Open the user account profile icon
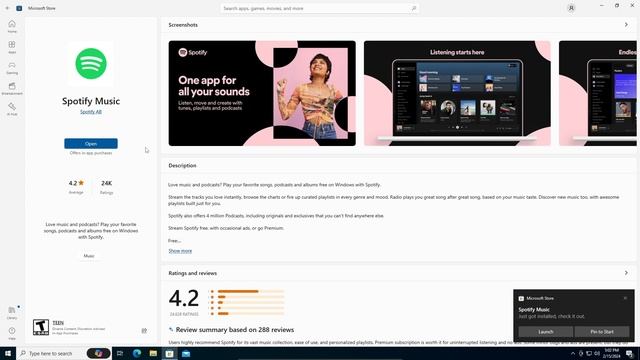Screen dimensions: 640x360 [x=571, y=8]
